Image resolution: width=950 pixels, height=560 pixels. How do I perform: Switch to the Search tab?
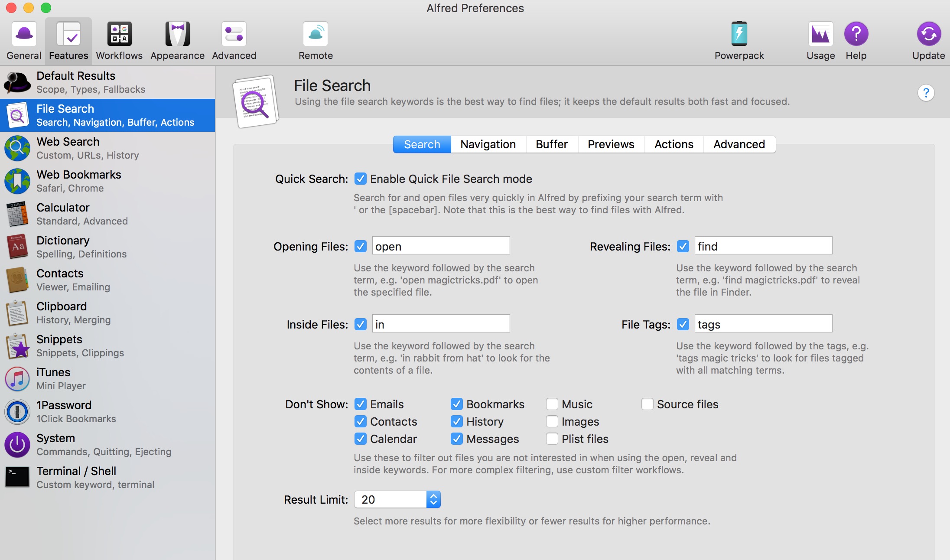[422, 144]
